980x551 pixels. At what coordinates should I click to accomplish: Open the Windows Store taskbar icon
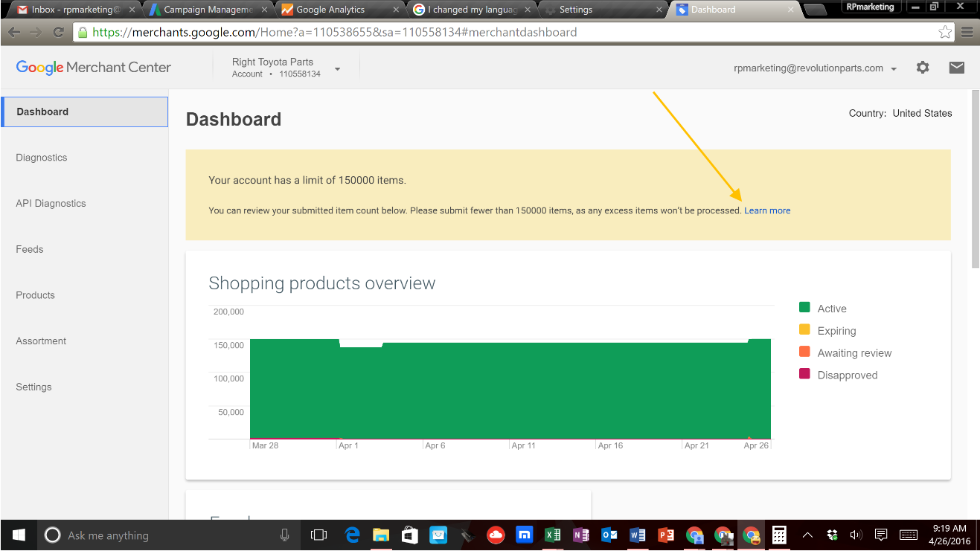(x=409, y=535)
